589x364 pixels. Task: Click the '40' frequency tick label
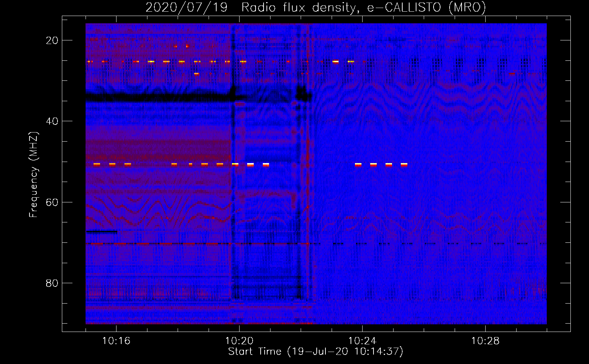coord(52,121)
